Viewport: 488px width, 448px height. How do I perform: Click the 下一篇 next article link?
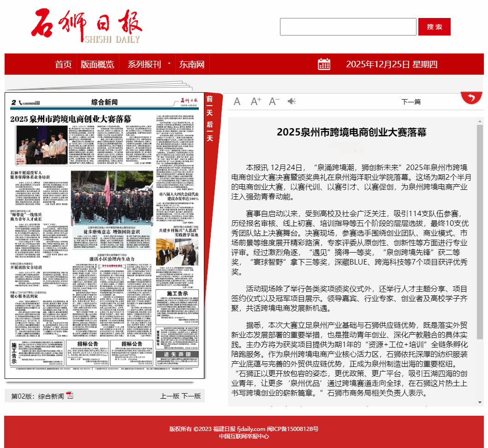411,102
